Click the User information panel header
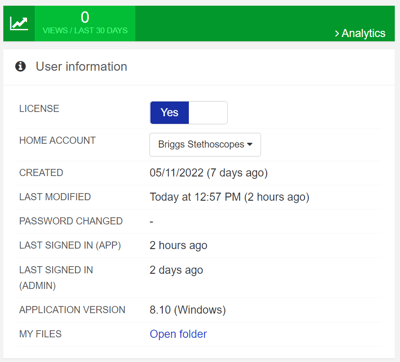 [x=199, y=67]
